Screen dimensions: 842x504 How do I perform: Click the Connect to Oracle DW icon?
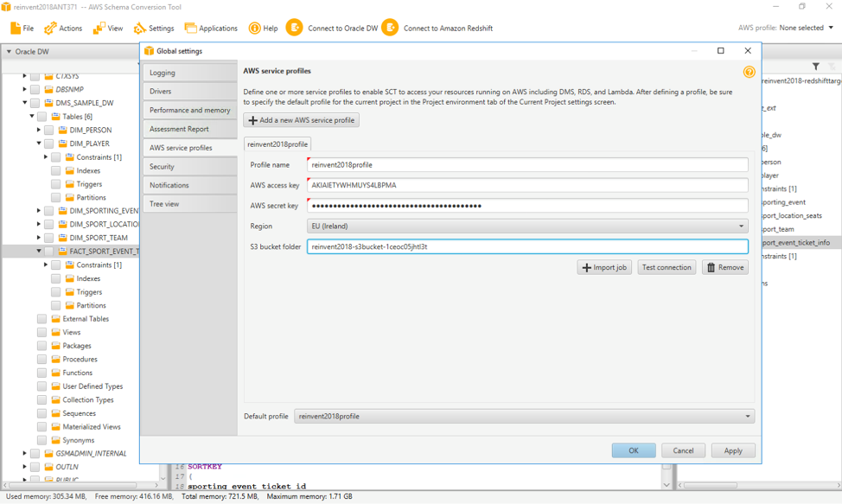pos(294,28)
